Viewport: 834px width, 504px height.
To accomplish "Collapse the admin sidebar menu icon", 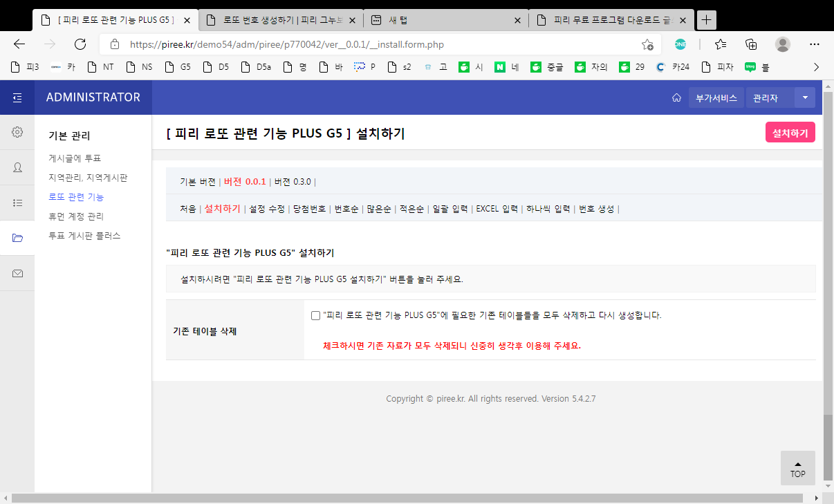I will point(17,97).
